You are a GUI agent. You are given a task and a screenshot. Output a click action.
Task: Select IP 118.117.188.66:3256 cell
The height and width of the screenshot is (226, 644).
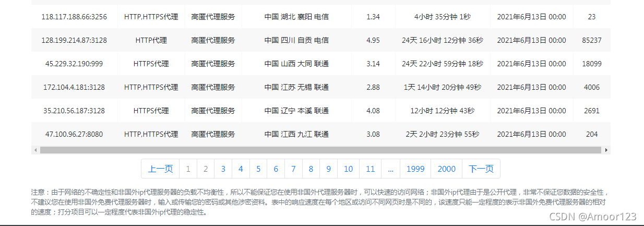point(74,17)
